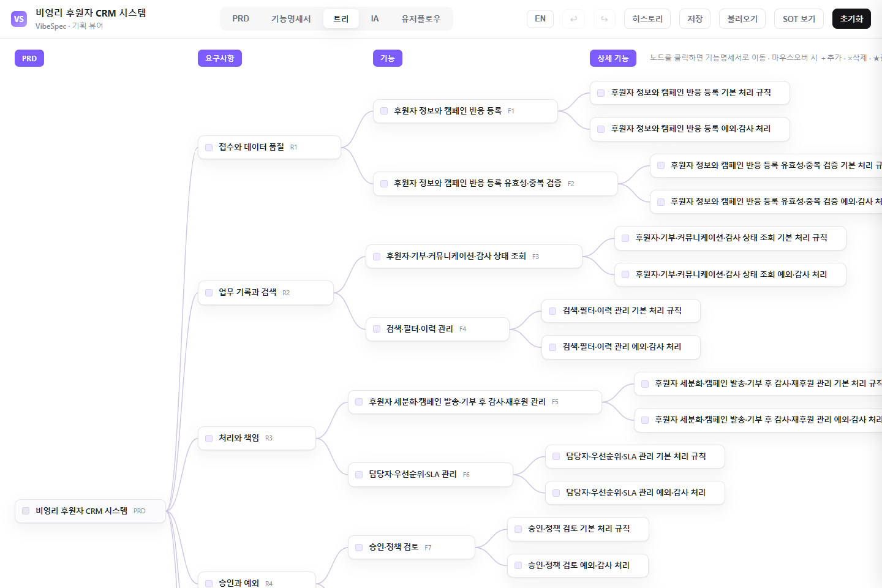
Task: Select 후원자 정보와 캠페인 반응 등록 예외·감사 처리
Action: (690, 129)
